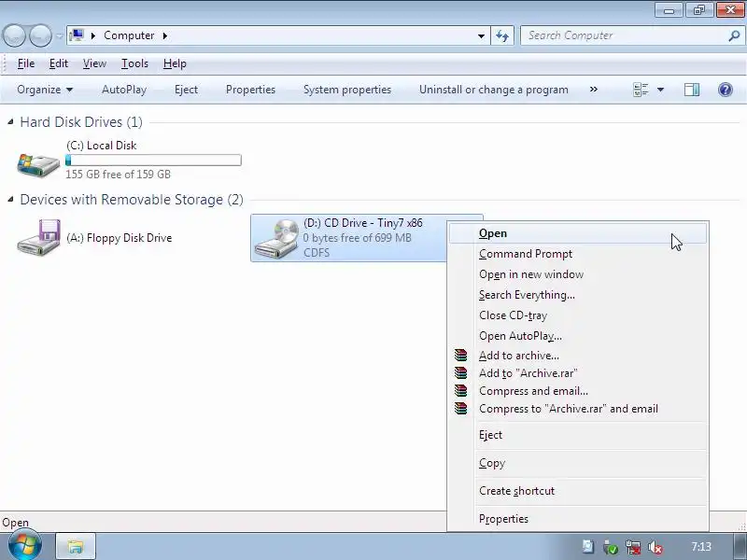Choose Open AutoPlay... in context menu
This screenshot has width=747, height=560.
[578, 336]
